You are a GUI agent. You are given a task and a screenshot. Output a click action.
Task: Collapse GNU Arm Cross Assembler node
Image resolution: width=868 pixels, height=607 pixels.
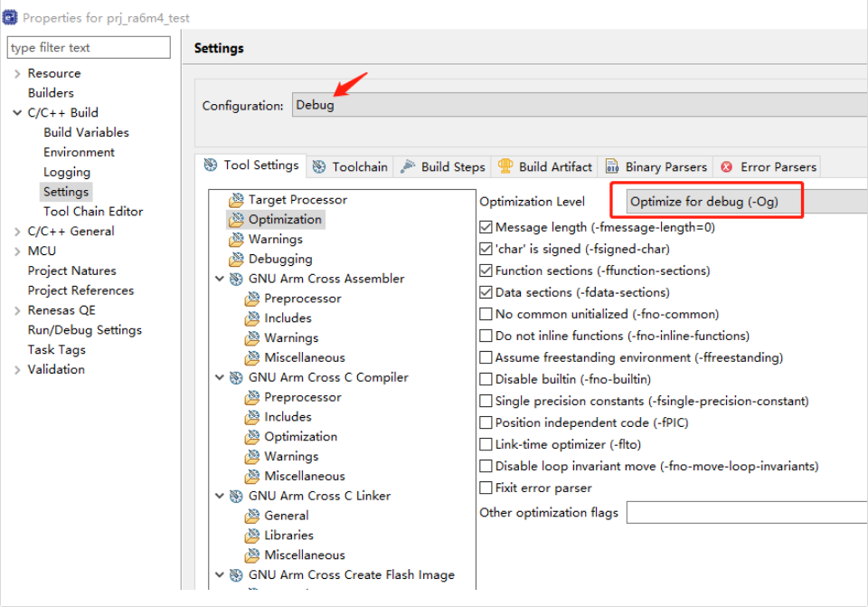coord(220,278)
